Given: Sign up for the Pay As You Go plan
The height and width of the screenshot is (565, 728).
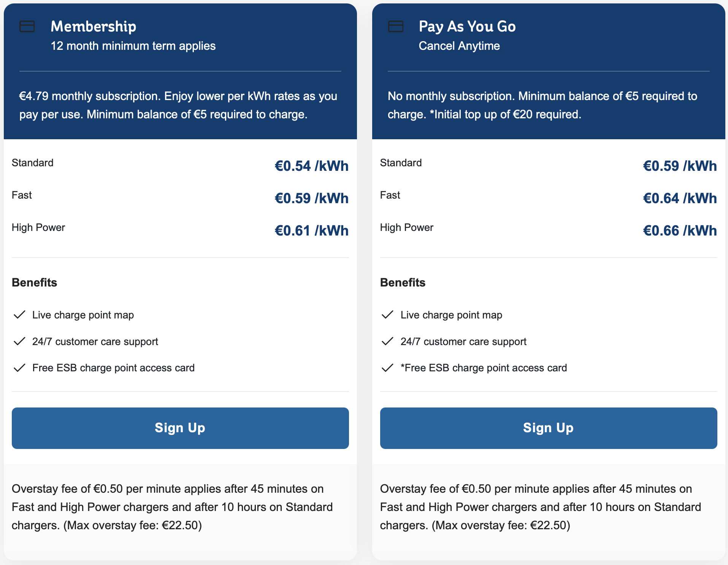Looking at the screenshot, I should [548, 428].
